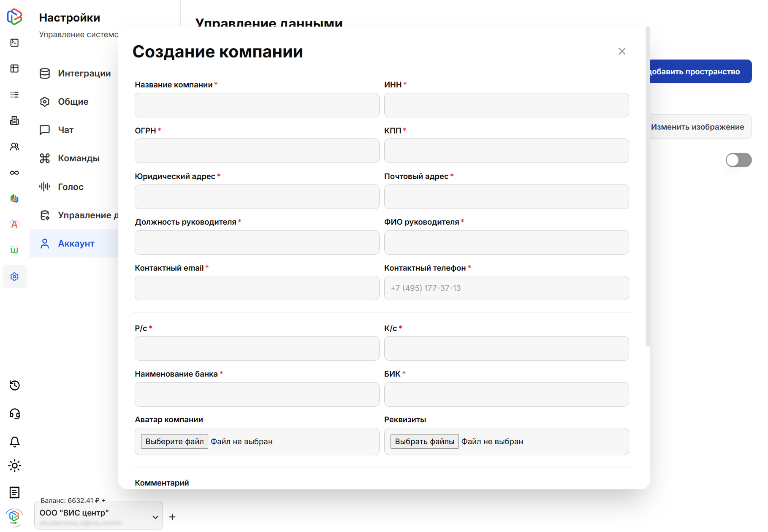Open the history clock icon
Viewport: 768px width, 532px height.
coord(14,385)
